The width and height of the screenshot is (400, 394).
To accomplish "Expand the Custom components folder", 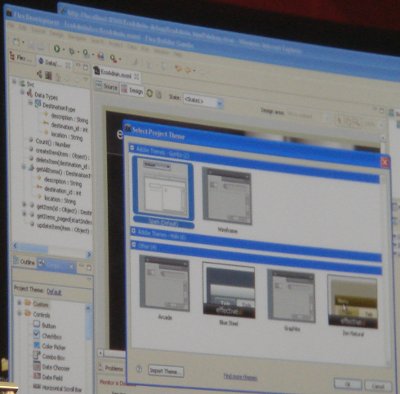I will (x=19, y=303).
